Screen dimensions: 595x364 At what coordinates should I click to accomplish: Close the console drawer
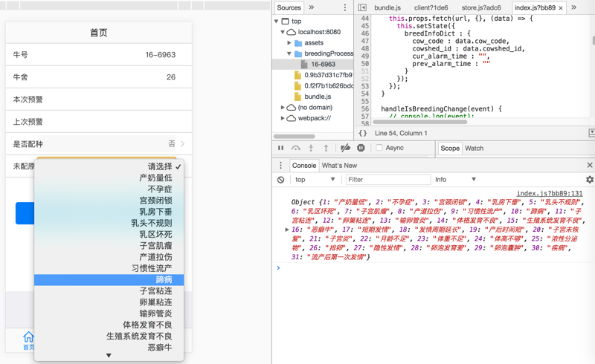point(590,165)
